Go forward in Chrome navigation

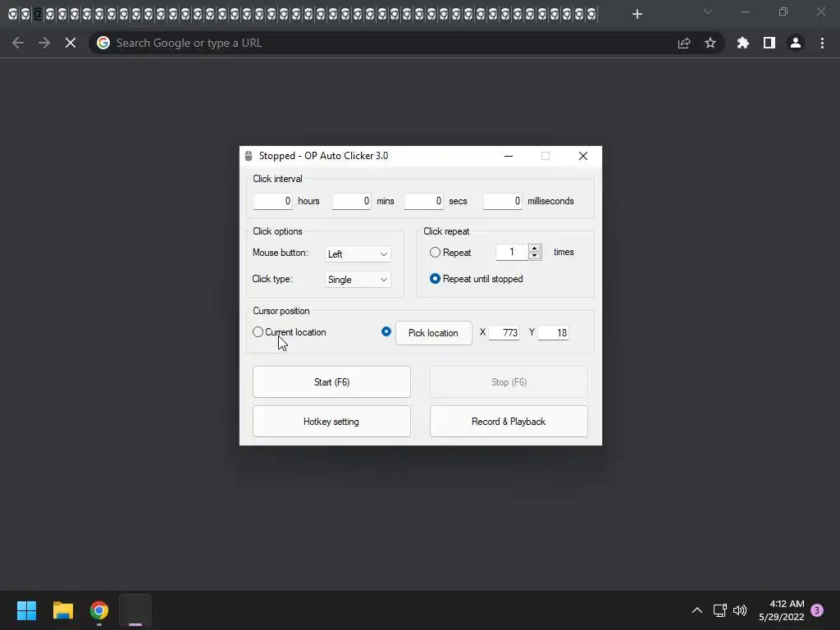44,43
